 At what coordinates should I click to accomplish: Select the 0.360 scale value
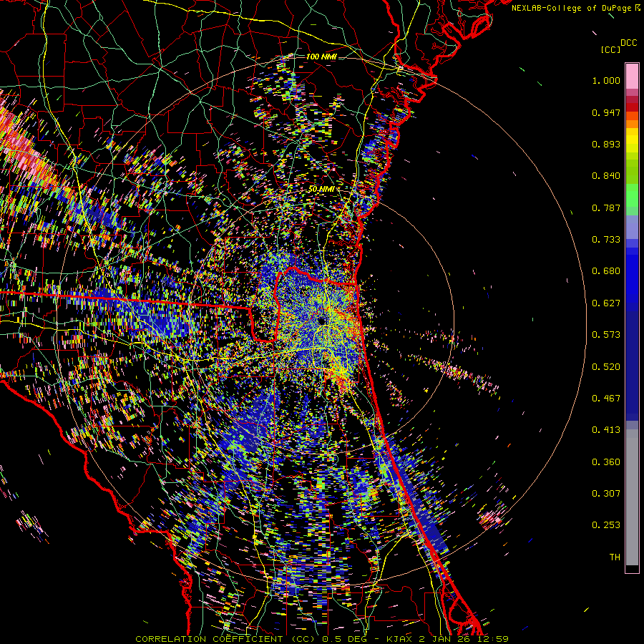(x=606, y=462)
